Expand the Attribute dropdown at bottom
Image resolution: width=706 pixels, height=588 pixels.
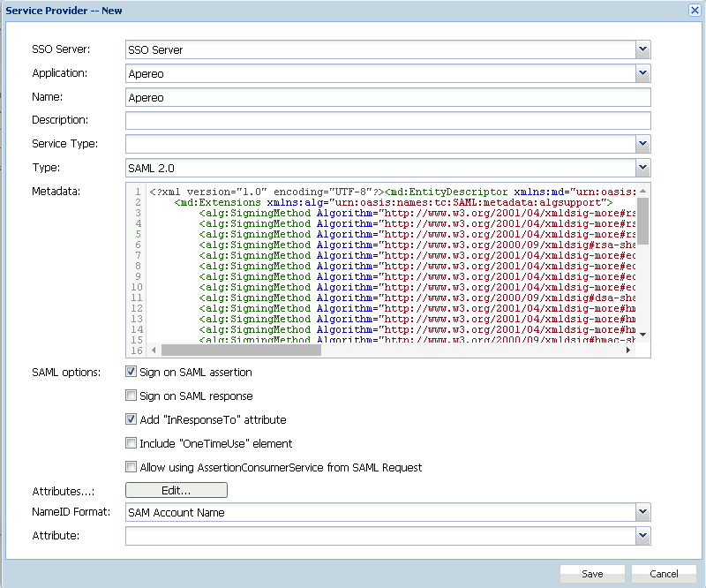(x=642, y=536)
